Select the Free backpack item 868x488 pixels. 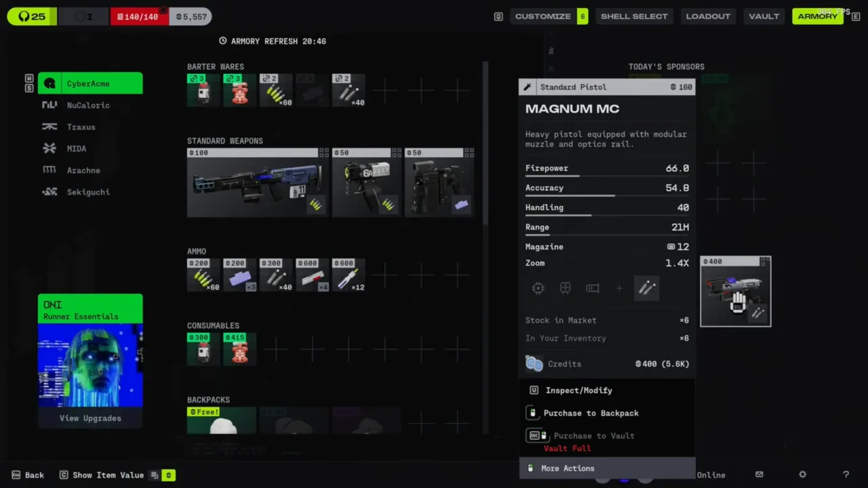(222, 421)
